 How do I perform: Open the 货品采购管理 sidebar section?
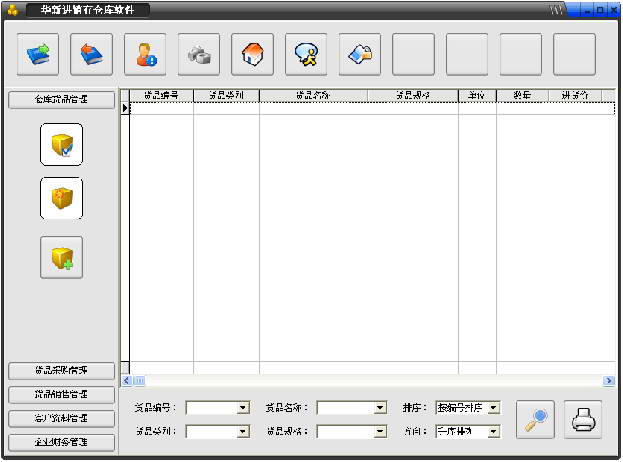pos(61,371)
